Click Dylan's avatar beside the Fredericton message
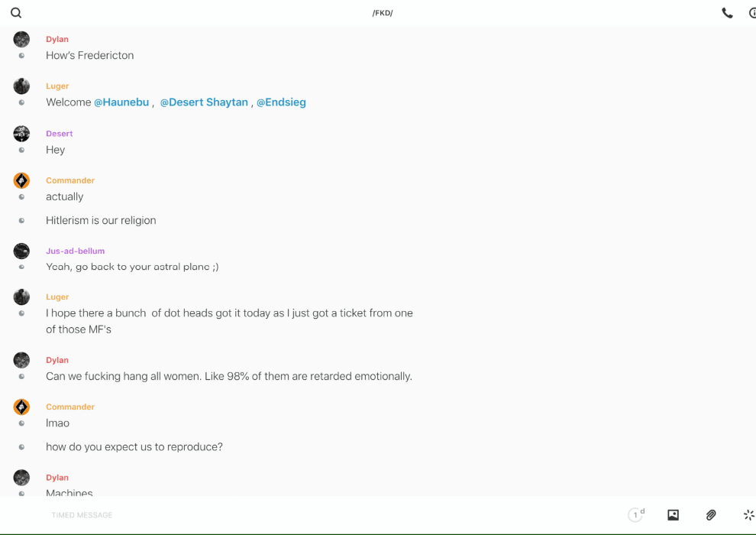The width and height of the screenshot is (756, 535). [x=21, y=40]
